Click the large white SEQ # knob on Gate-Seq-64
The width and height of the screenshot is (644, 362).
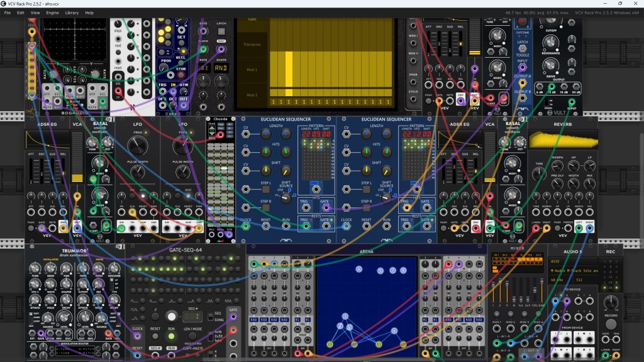[171, 317]
